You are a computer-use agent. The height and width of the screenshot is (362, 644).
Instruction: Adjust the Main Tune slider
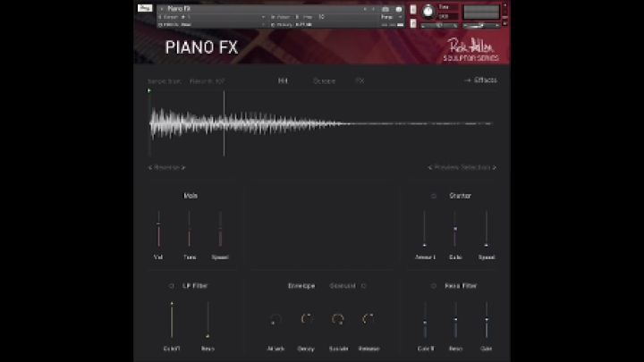190,229
